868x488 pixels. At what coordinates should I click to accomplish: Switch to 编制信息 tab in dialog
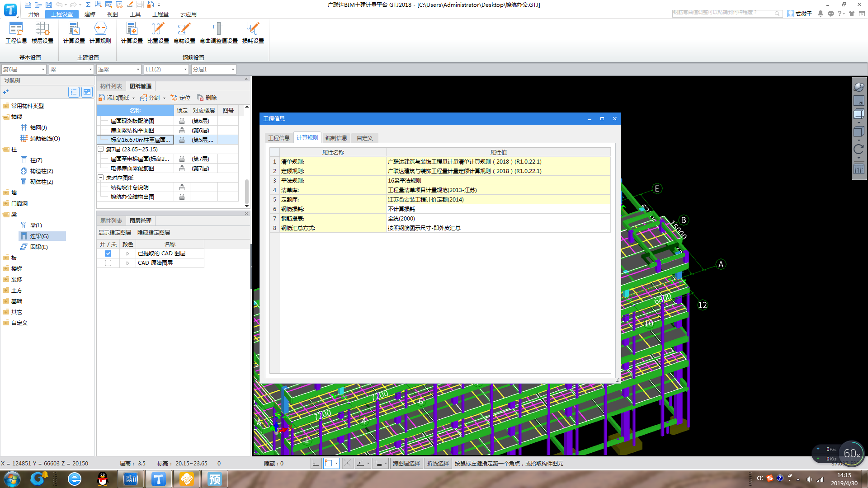pos(336,138)
